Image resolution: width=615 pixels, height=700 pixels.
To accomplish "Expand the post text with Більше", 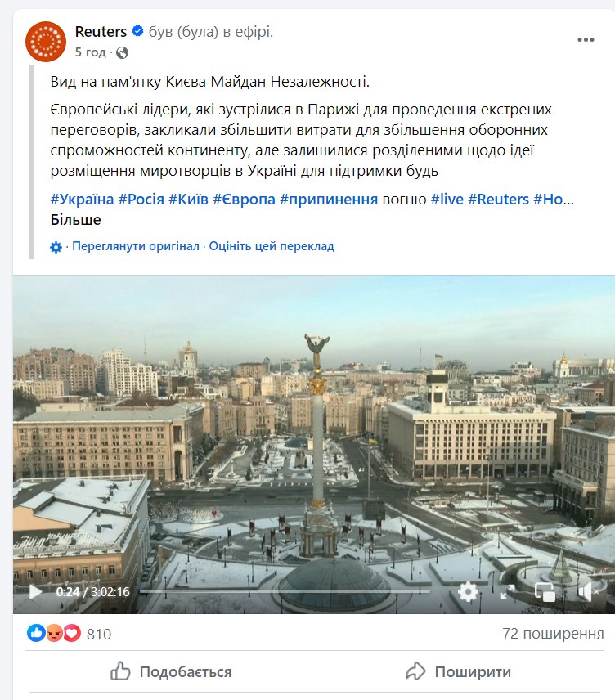I will pos(75,220).
